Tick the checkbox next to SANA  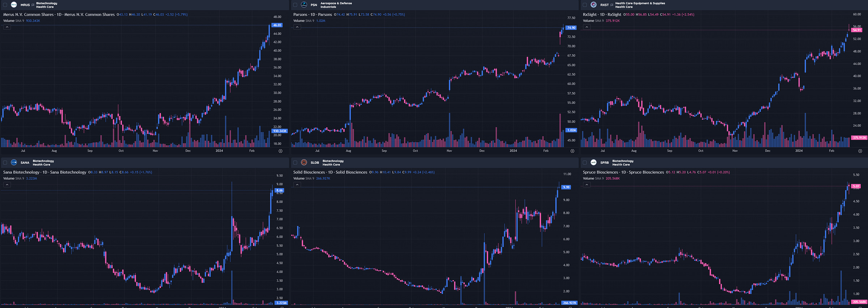point(5,163)
